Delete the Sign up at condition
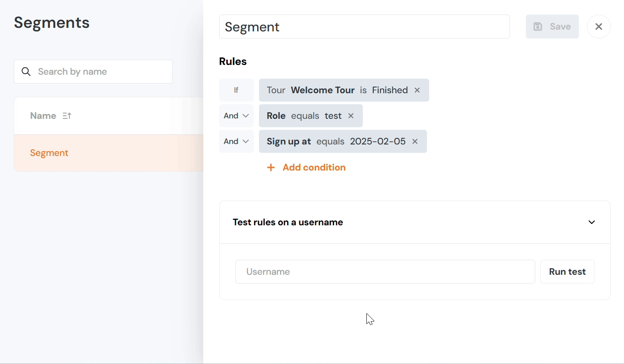624x364 pixels. click(415, 141)
